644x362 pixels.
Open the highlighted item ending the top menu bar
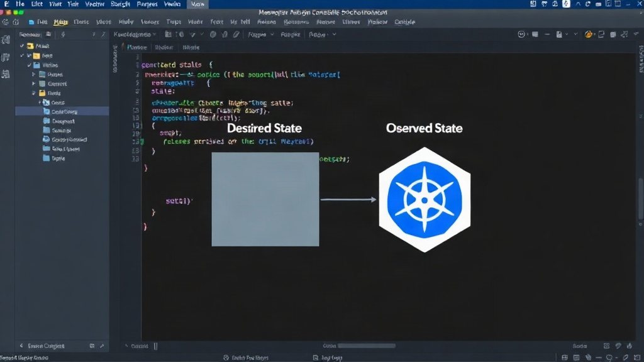tap(197, 4)
